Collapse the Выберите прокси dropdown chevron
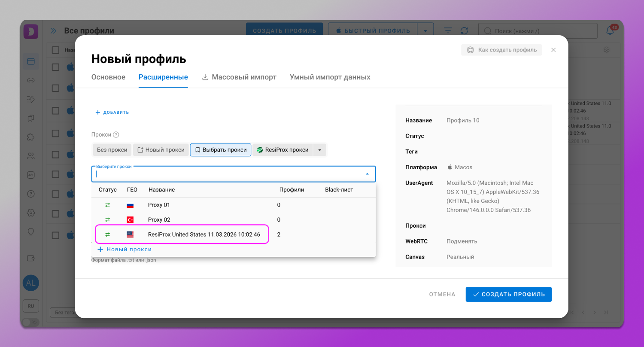The height and width of the screenshot is (347, 644). (x=367, y=173)
